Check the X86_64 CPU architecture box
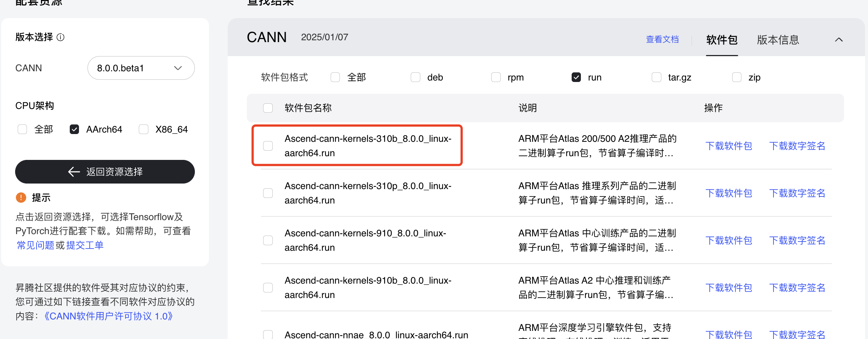The image size is (868, 339). pyautogui.click(x=144, y=129)
